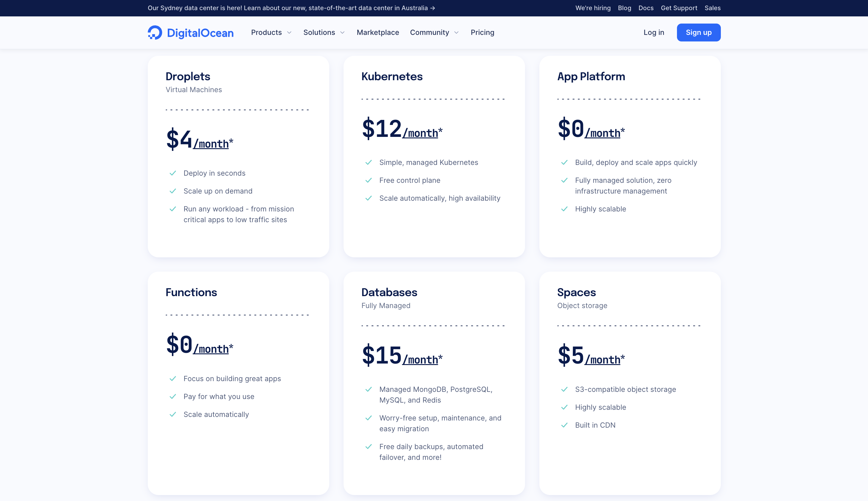This screenshot has height=501, width=868.
Task: Click the /month link under Databases $15
Action: (x=420, y=360)
